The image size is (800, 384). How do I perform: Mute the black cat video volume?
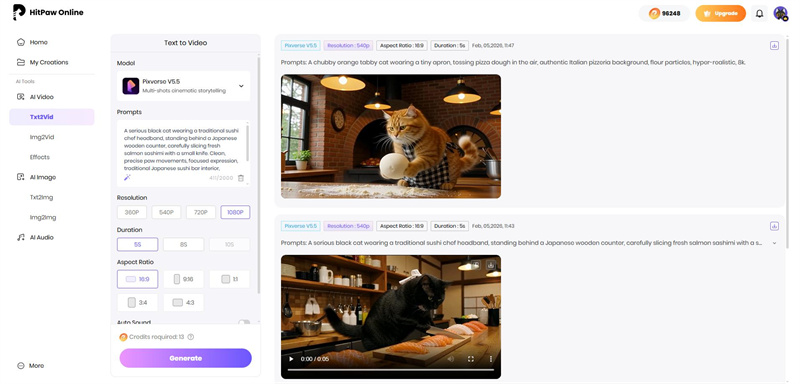coord(451,359)
